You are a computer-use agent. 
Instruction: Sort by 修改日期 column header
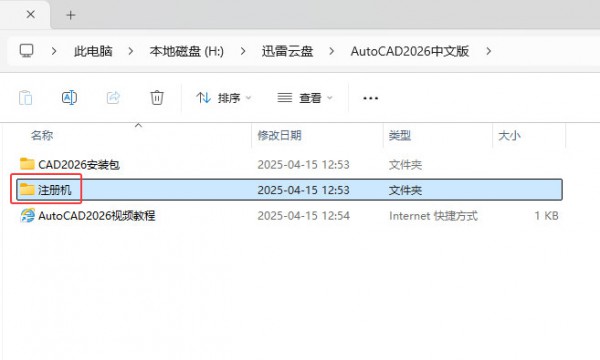[x=279, y=135]
